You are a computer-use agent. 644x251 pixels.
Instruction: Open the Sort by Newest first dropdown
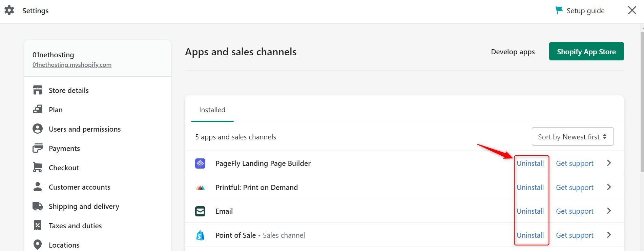[573, 137]
